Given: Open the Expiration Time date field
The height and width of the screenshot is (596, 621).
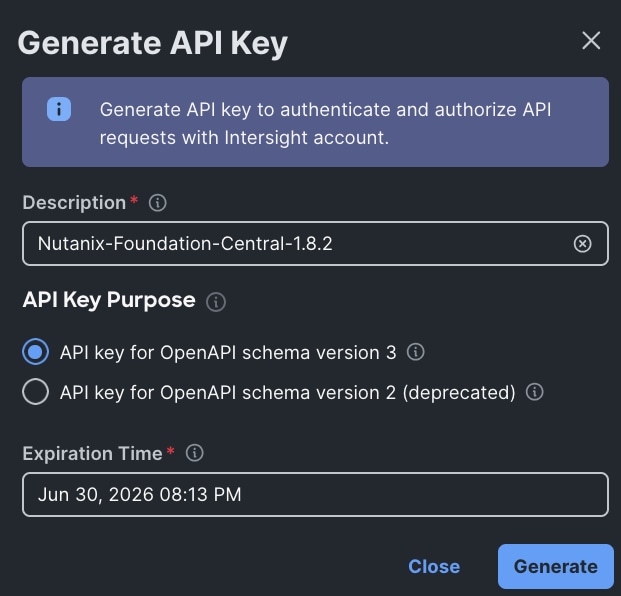Looking at the screenshot, I should point(315,494).
